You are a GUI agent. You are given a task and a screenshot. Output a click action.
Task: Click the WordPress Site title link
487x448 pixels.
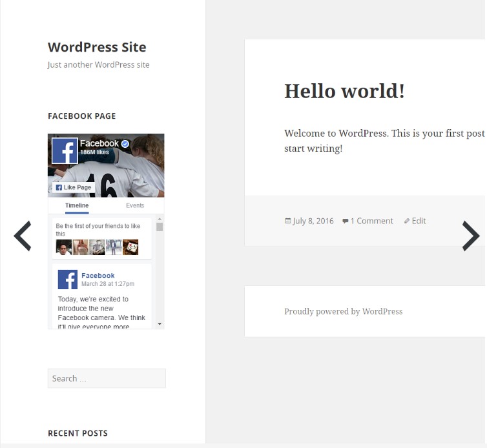97,47
